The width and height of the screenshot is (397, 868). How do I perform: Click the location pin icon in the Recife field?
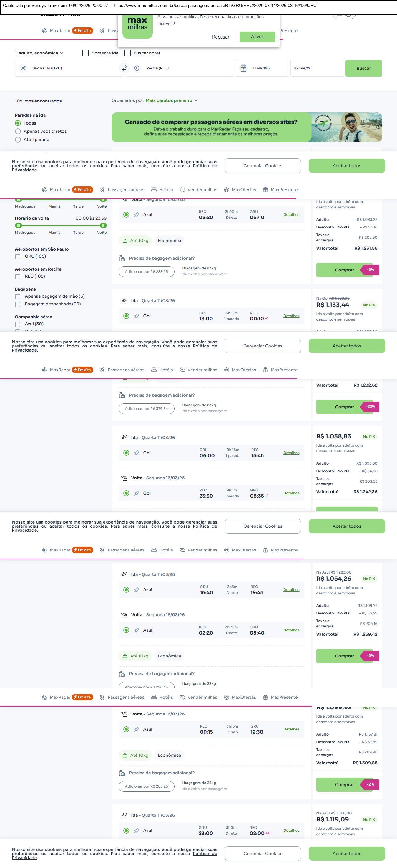click(x=137, y=68)
